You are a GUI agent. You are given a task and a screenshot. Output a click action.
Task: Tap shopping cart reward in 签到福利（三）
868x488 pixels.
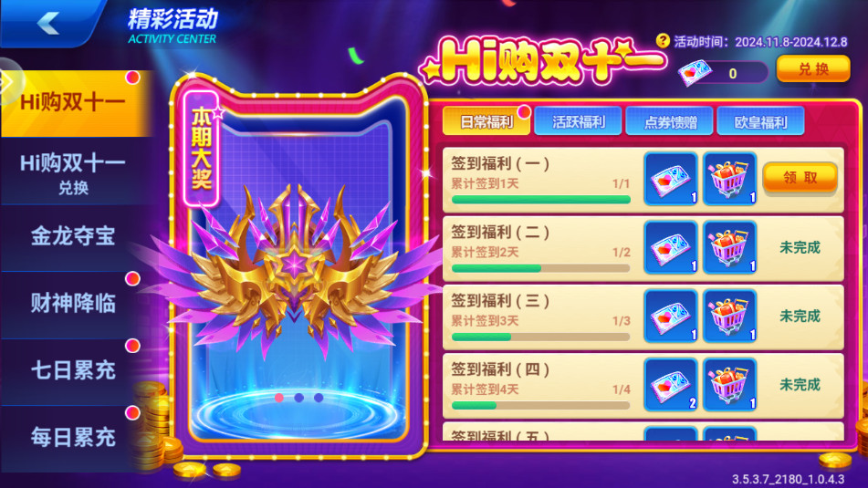[729, 316]
